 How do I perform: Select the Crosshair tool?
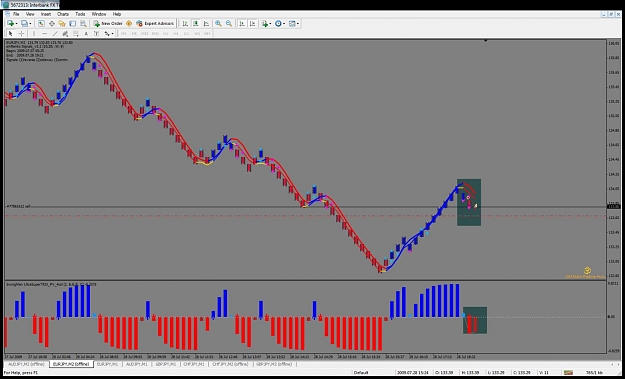coord(22,33)
